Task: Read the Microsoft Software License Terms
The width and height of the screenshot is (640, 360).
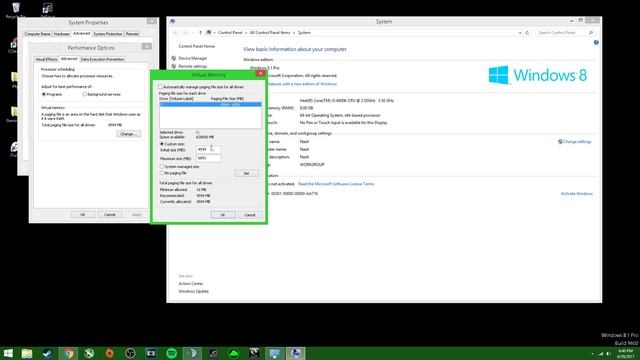Action: (x=336, y=184)
